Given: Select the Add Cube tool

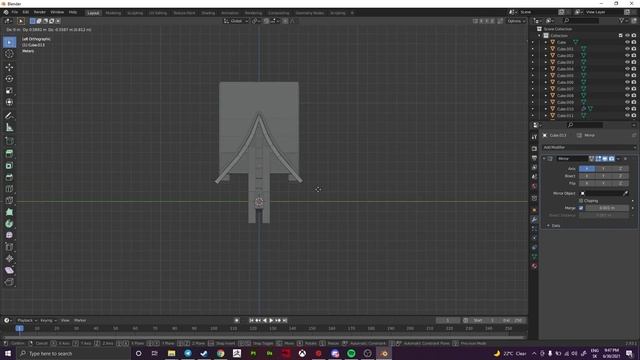Looking at the screenshot, I should click(9, 141).
